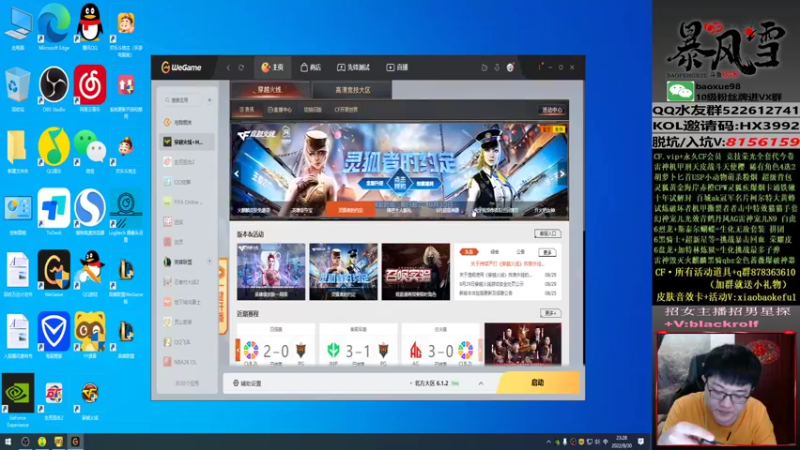Image resolution: width=800 pixels, height=450 pixels.
Task: Select QQ飞车 in sidebar game list
Action: (x=187, y=342)
